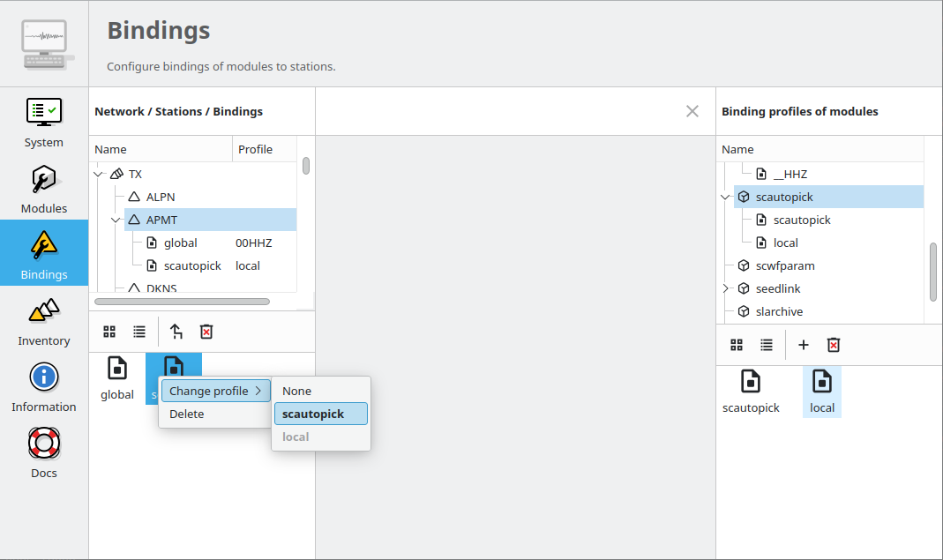Open the System panel in sidebar
This screenshot has width=943, height=560.
pos(44,123)
